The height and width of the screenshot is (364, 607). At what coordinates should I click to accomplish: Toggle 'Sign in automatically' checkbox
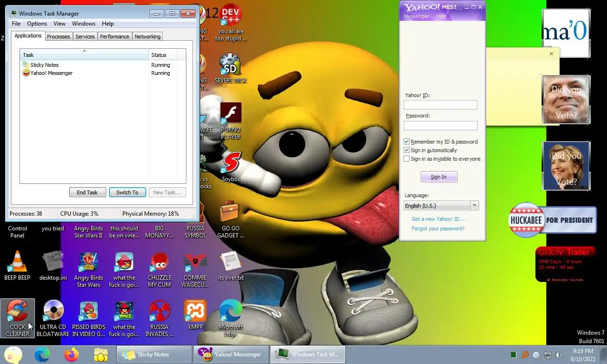click(x=406, y=150)
